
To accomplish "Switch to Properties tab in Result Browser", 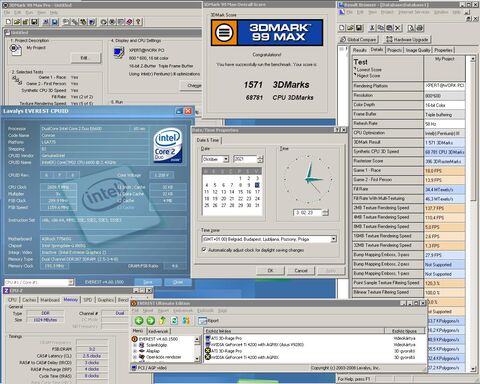I will click(x=443, y=50).
